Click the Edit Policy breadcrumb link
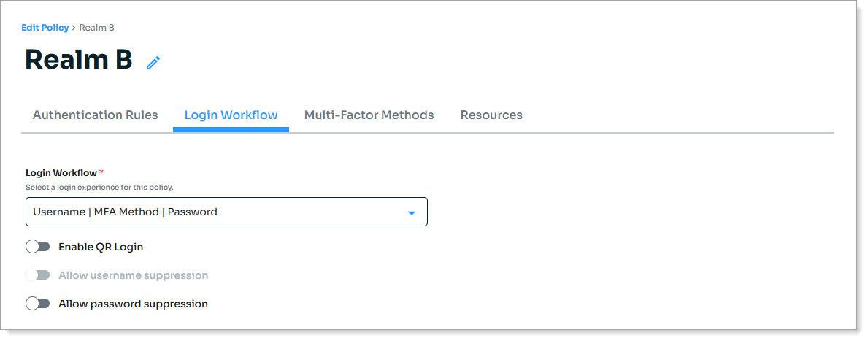The width and height of the screenshot is (868, 341). pyautogui.click(x=45, y=28)
